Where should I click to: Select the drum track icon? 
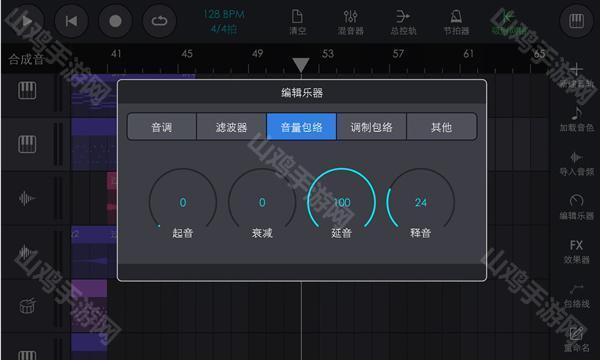pos(28,306)
